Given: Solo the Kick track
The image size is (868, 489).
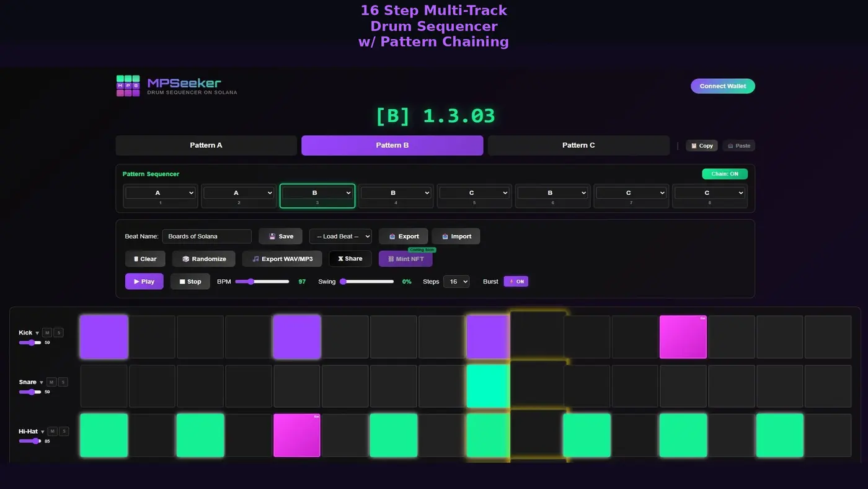Looking at the screenshot, I should (x=58, y=333).
